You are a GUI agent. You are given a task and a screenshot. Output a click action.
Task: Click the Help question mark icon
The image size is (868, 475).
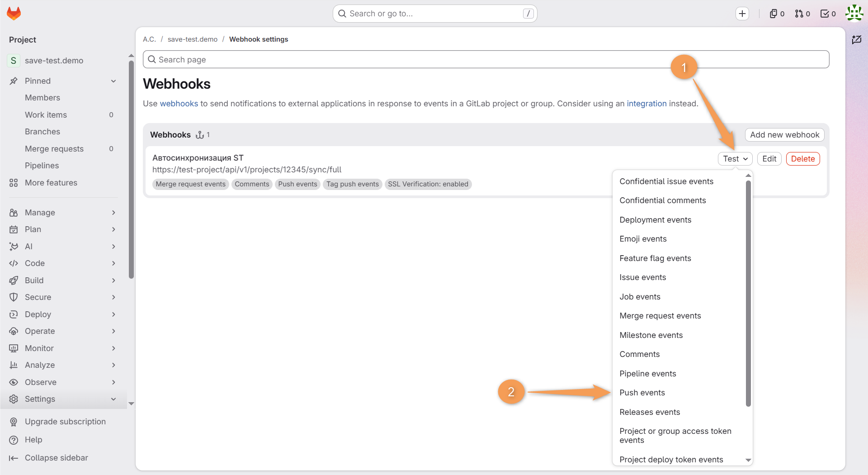tap(14, 440)
